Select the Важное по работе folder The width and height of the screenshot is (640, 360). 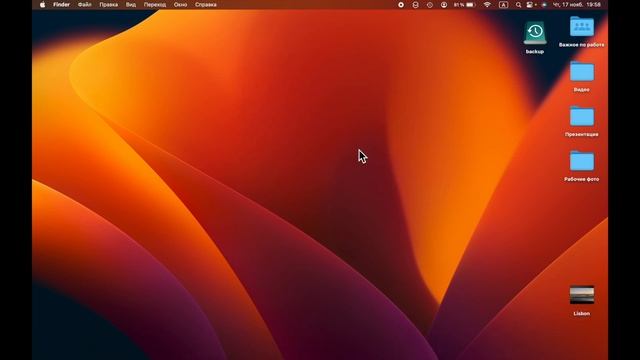[582, 27]
